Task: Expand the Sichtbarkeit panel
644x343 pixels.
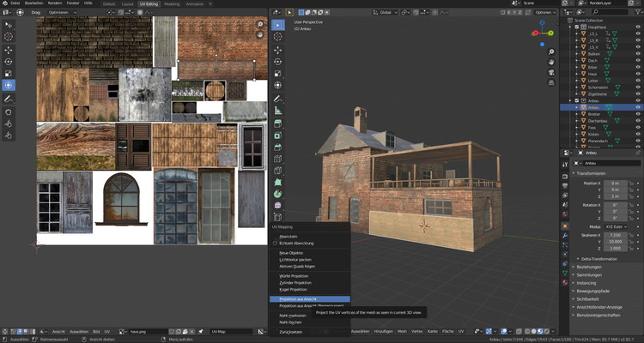Action: [x=587, y=299]
